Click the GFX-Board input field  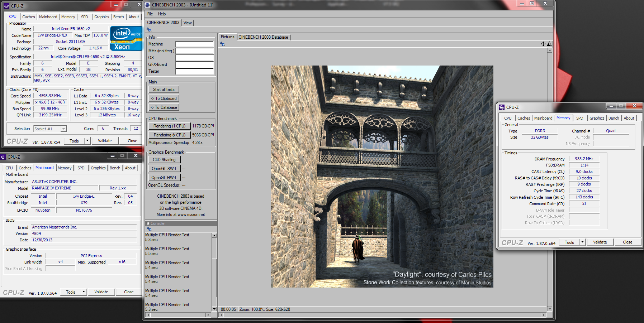coord(194,64)
